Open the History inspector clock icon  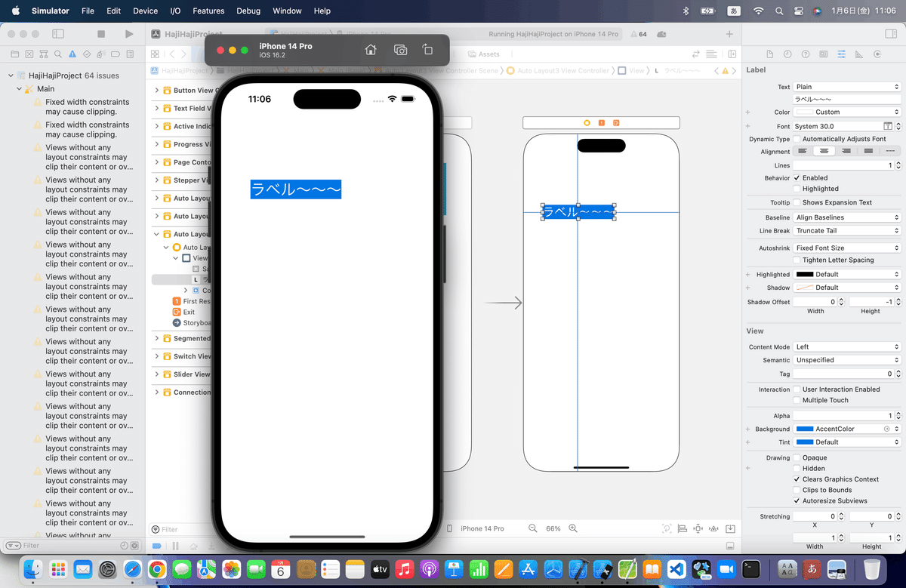click(787, 54)
